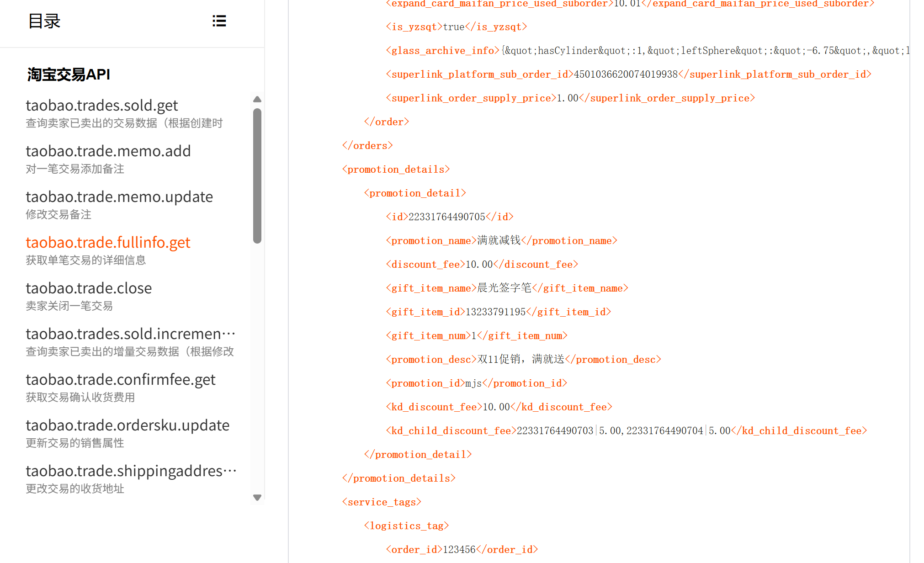Image resolution: width=924 pixels, height=563 pixels.
Task: Go to taobao.trade.ordersku.update documentation
Action: [x=127, y=425]
